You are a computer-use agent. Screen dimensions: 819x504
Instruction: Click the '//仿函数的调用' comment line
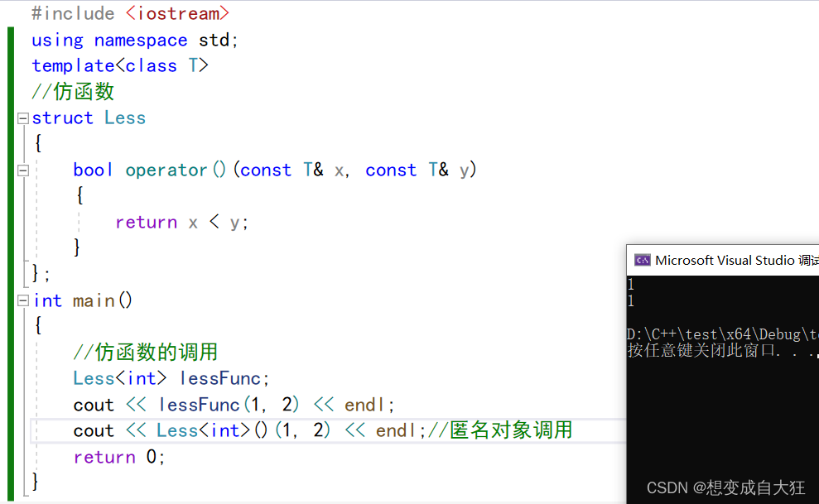(x=146, y=353)
